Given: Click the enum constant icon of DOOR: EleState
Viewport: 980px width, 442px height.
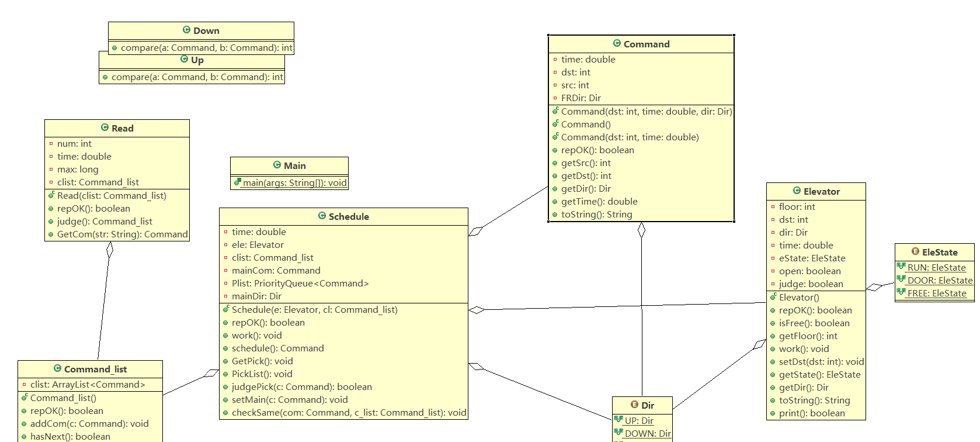Looking at the screenshot, I should click(901, 279).
